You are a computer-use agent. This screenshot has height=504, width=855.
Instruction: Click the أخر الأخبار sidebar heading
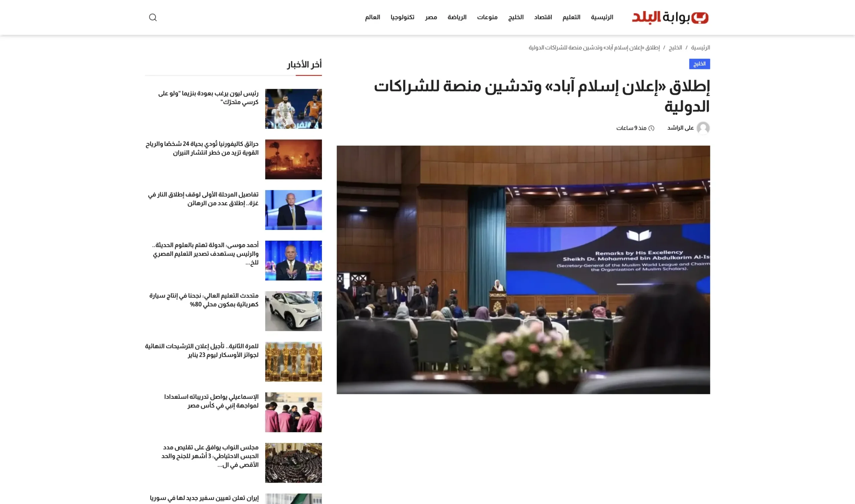pos(304,64)
